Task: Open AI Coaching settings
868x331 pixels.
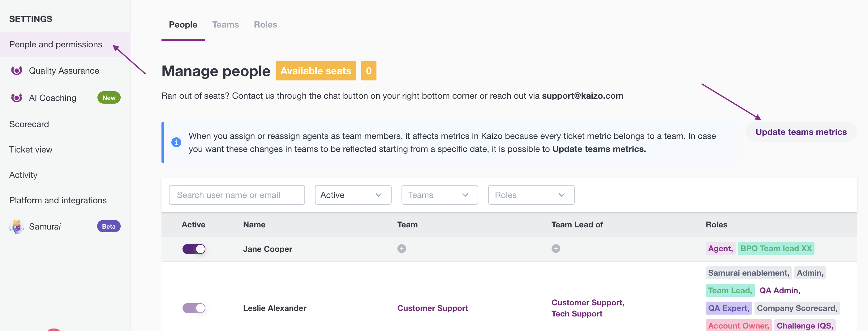Action: (53, 98)
